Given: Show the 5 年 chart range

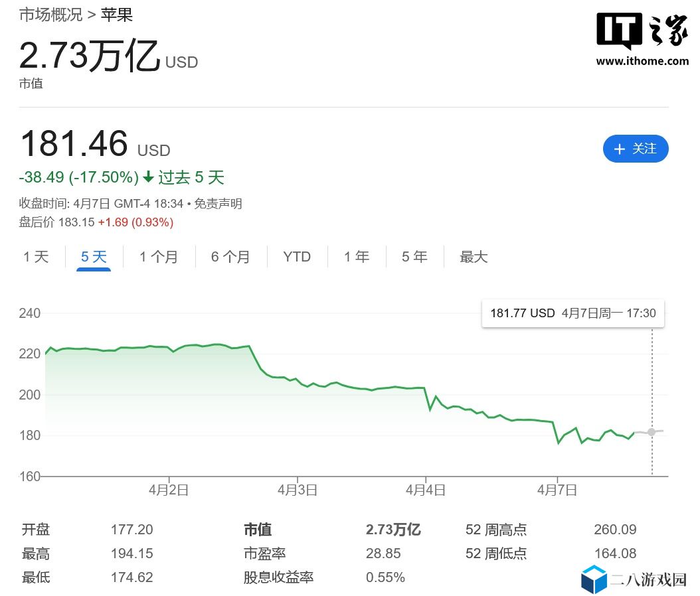Looking at the screenshot, I should (414, 257).
